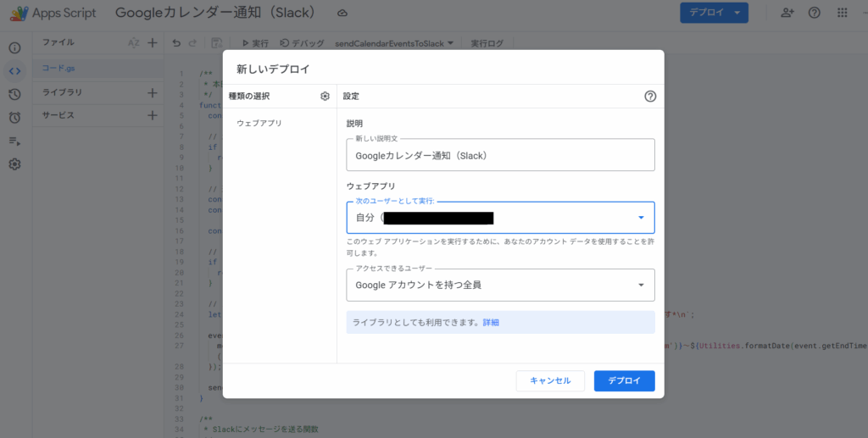
Task: Click the 新しい説明文 description field
Action: (x=500, y=155)
